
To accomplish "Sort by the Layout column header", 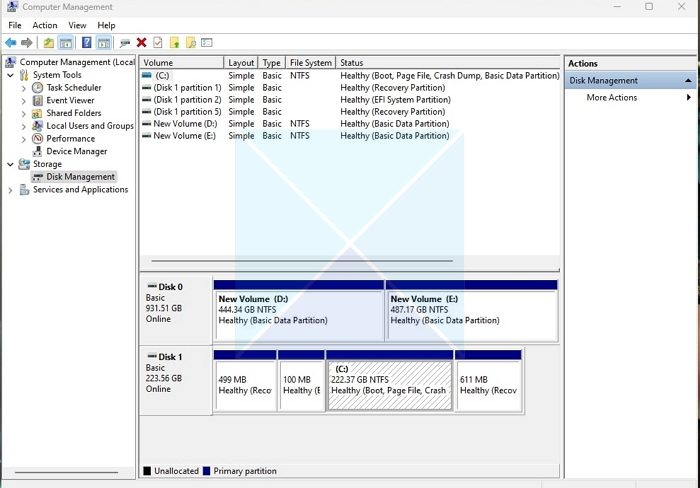I will click(241, 63).
